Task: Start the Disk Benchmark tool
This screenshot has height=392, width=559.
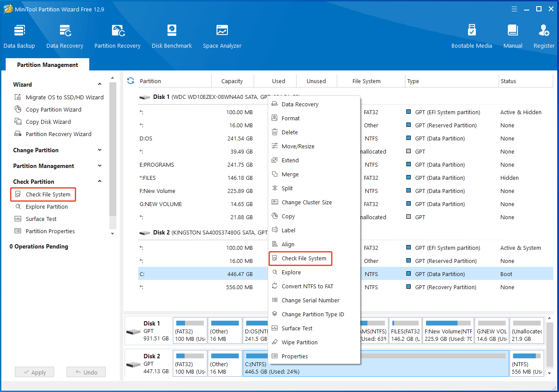Action: 172,36
